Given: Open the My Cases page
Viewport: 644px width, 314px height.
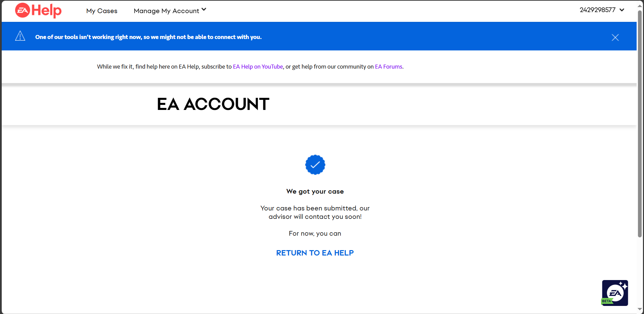Looking at the screenshot, I should 102,11.
